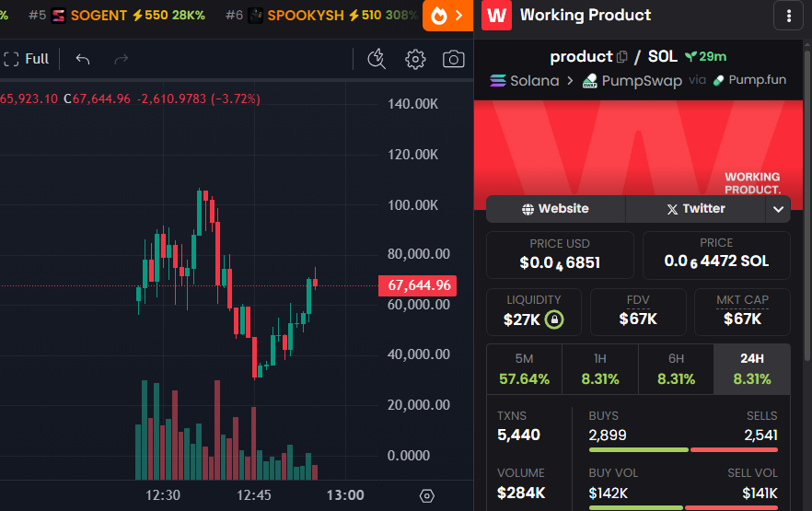Image resolution: width=812 pixels, height=511 pixels.
Task: Click the Solana chain link
Action: (525, 81)
